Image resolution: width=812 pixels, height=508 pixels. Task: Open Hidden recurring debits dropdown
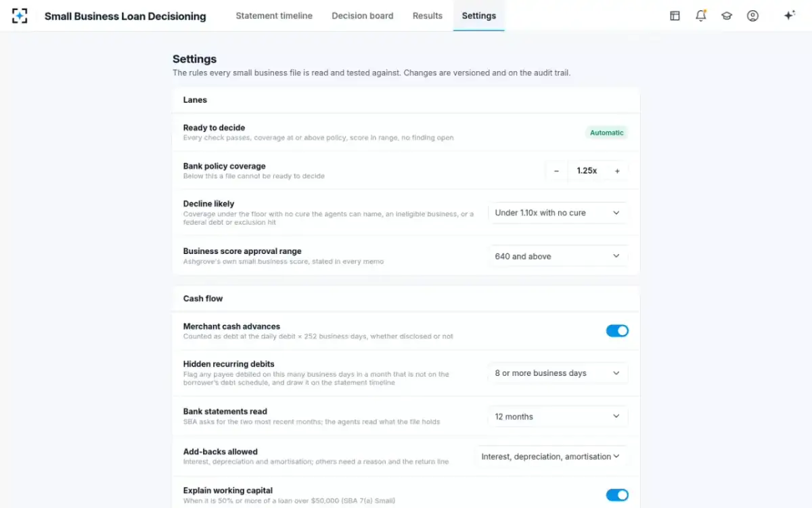click(x=558, y=373)
